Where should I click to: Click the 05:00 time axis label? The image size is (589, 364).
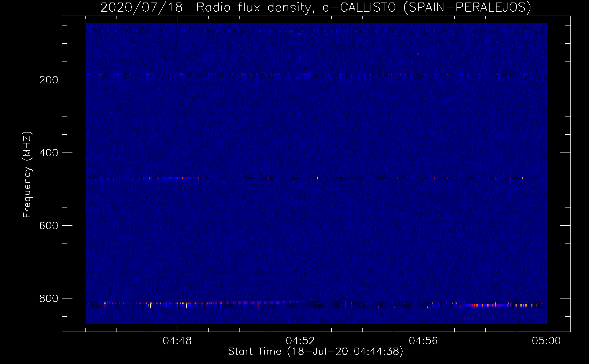pyautogui.click(x=546, y=341)
